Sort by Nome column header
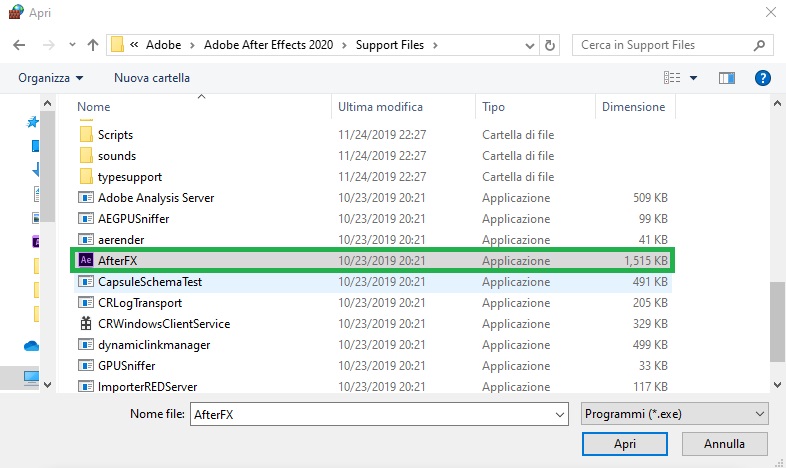This screenshot has height=468, width=786. (x=94, y=107)
